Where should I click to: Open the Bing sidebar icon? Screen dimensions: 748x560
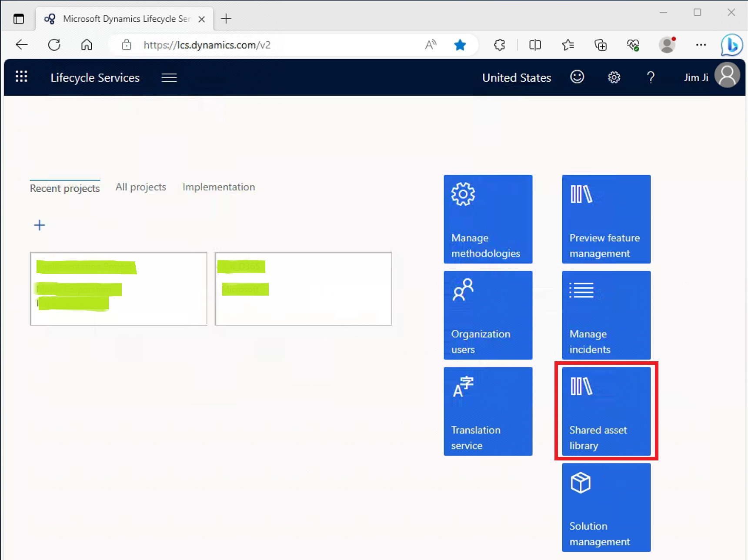(x=731, y=45)
